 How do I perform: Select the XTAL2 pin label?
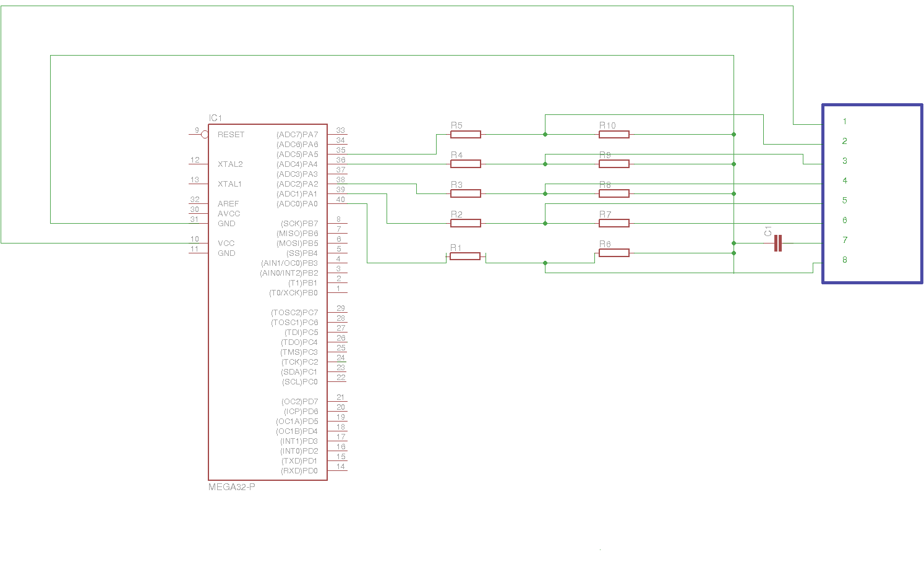pyautogui.click(x=230, y=164)
